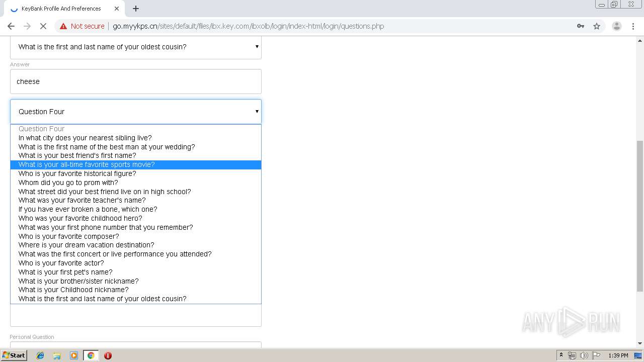Screen dimensions: 644x362
Task: Select dream vacation destination question
Action: point(136,245)
